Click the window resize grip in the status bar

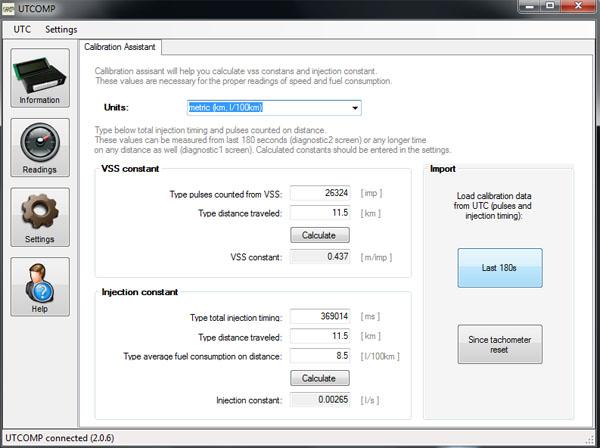590,439
